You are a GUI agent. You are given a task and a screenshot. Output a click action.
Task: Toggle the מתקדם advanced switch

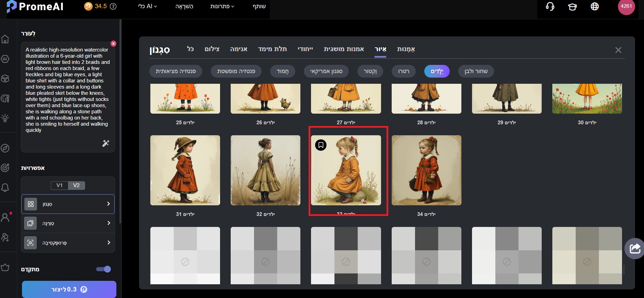(103, 269)
